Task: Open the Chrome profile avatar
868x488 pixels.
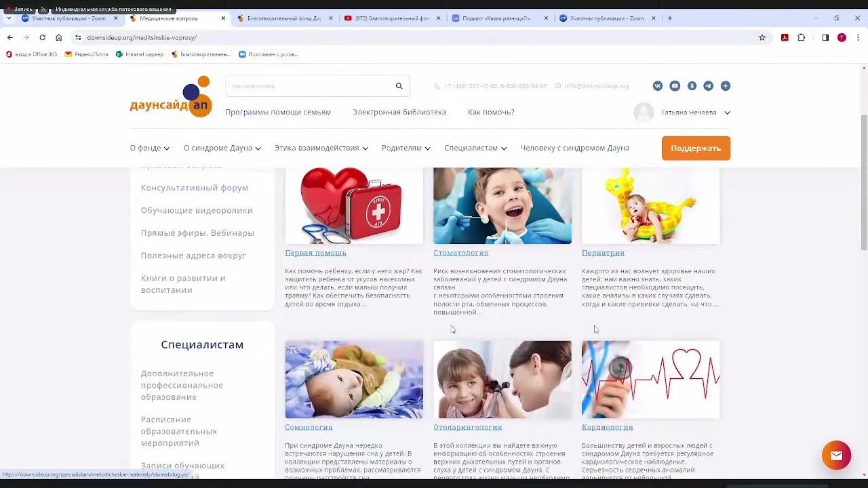Action: 842,38
